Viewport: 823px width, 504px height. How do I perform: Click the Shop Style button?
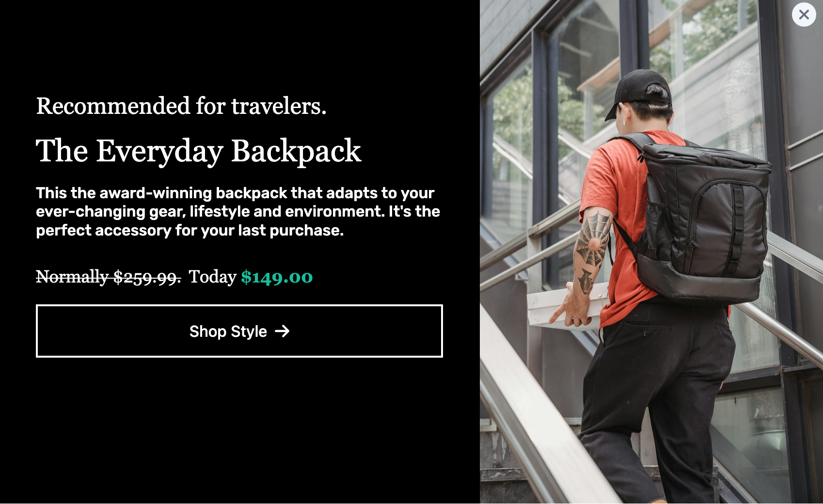tap(239, 331)
